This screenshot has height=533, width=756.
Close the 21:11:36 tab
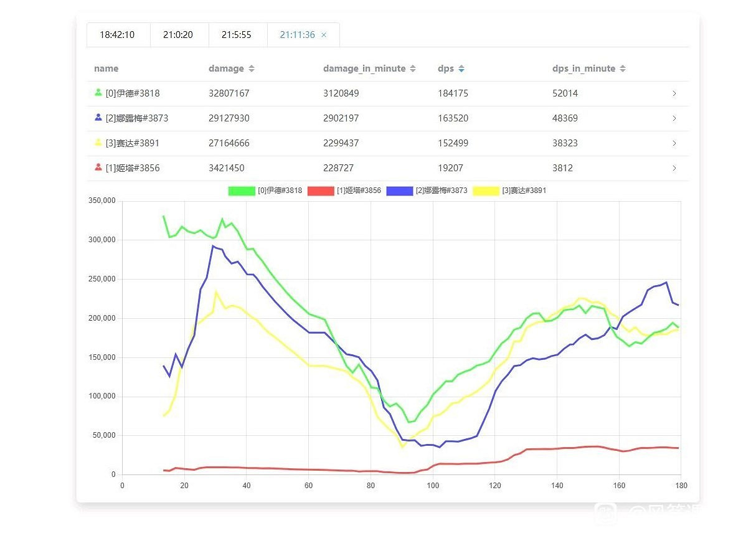tap(324, 35)
